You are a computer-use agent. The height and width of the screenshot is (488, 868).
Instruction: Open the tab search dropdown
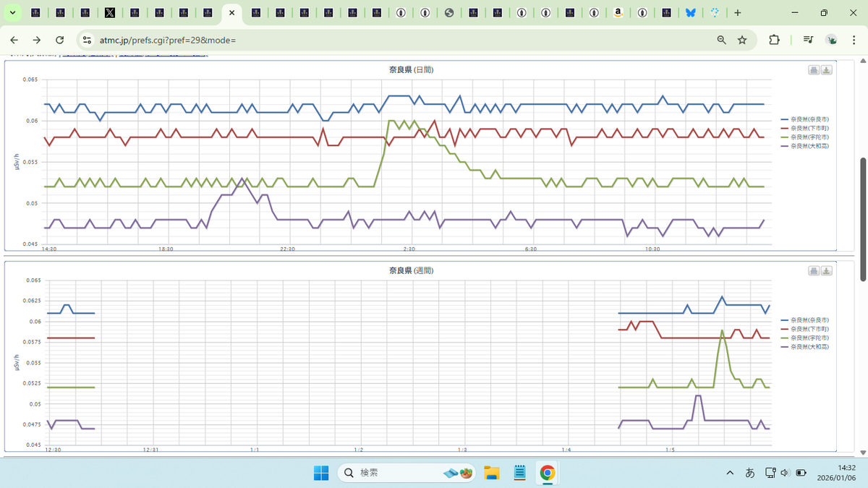pos(12,13)
